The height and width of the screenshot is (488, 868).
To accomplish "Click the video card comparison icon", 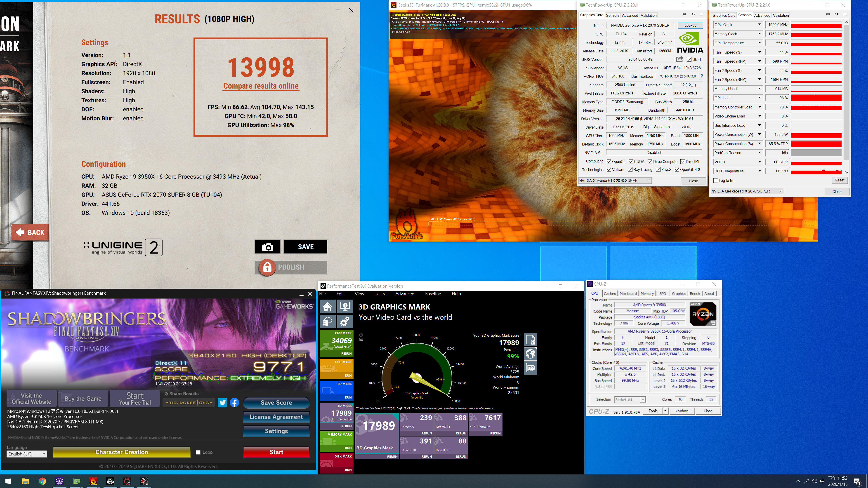I will 530,368.
